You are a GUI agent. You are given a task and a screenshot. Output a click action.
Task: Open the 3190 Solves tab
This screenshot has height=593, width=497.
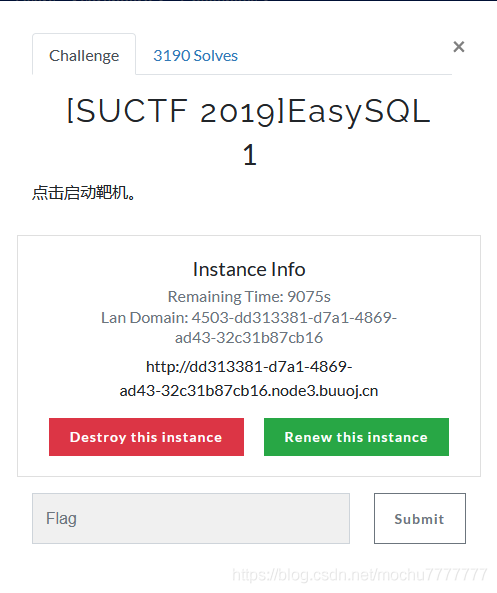pyautogui.click(x=195, y=56)
